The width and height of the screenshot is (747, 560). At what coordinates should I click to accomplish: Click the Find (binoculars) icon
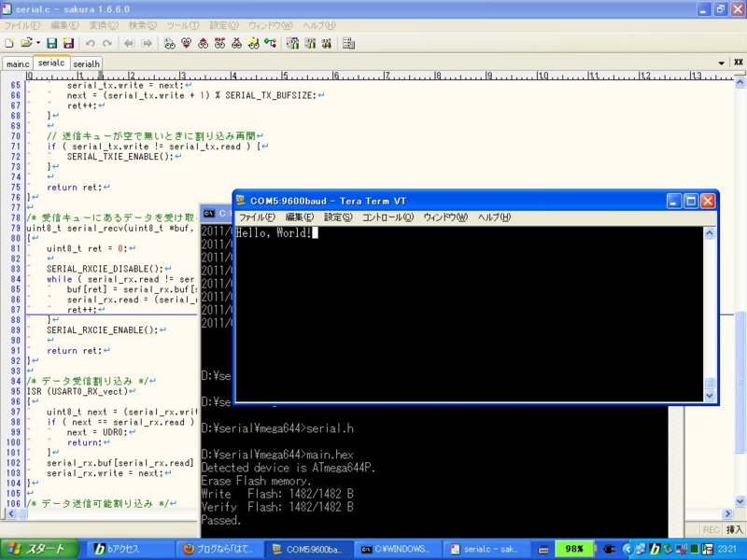pos(169,43)
